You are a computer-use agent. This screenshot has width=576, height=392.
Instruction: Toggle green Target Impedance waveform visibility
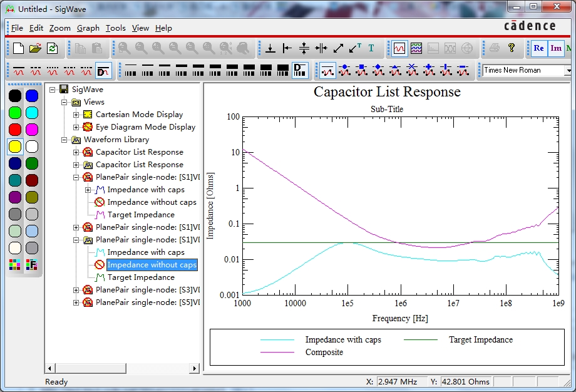pyautogui.click(x=100, y=277)
